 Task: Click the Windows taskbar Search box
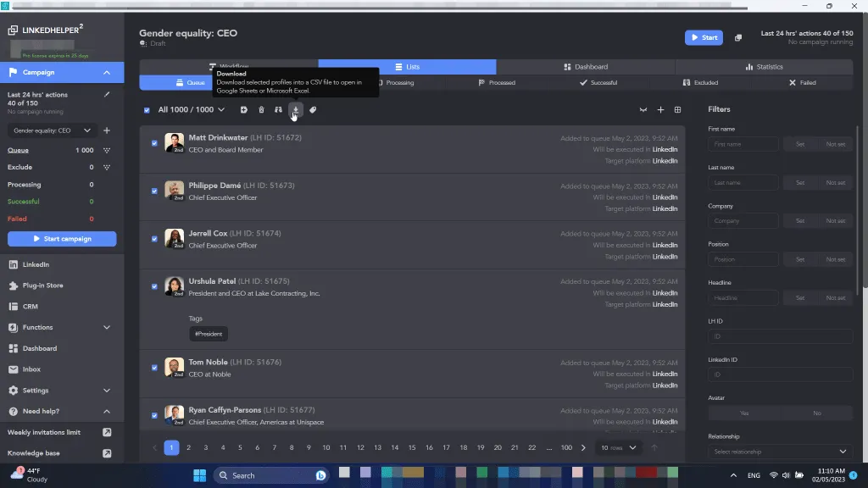[x=271, y=475]
